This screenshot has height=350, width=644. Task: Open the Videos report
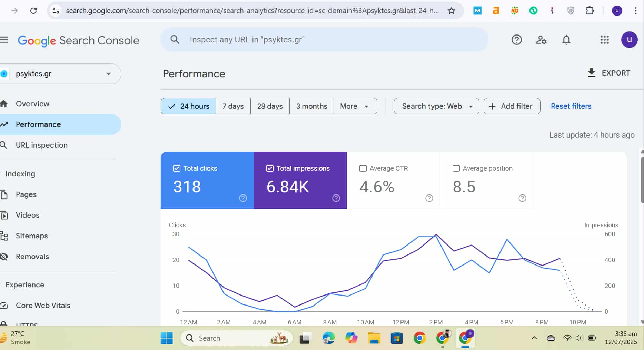[x=28, y=215]
